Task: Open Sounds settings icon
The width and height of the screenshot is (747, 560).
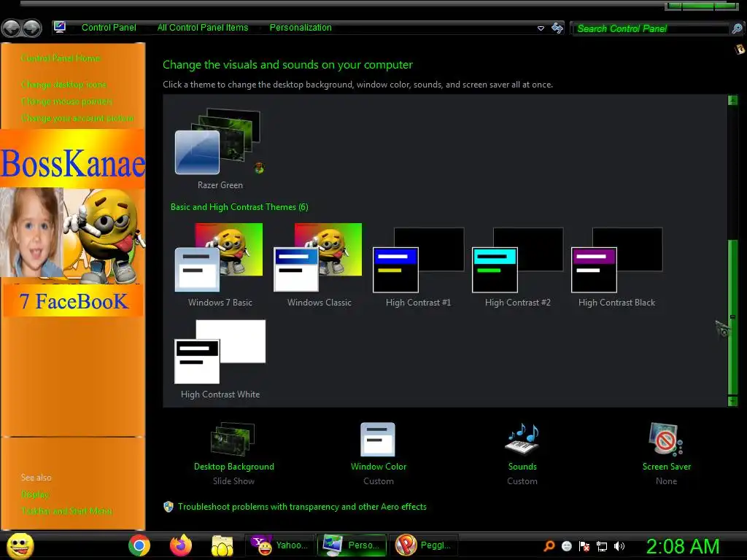Action: tap(522, 439)
